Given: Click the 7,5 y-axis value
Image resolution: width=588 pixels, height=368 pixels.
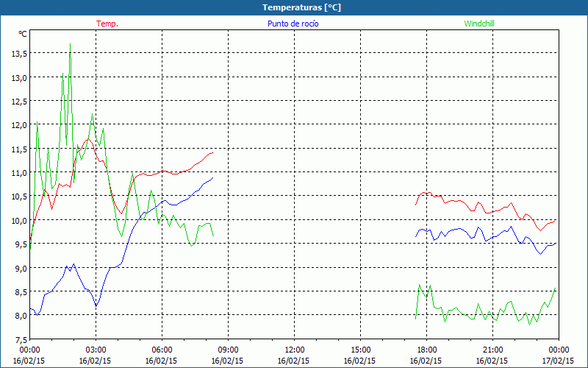Looking at the screenshot, I should [x=21, y=339].
